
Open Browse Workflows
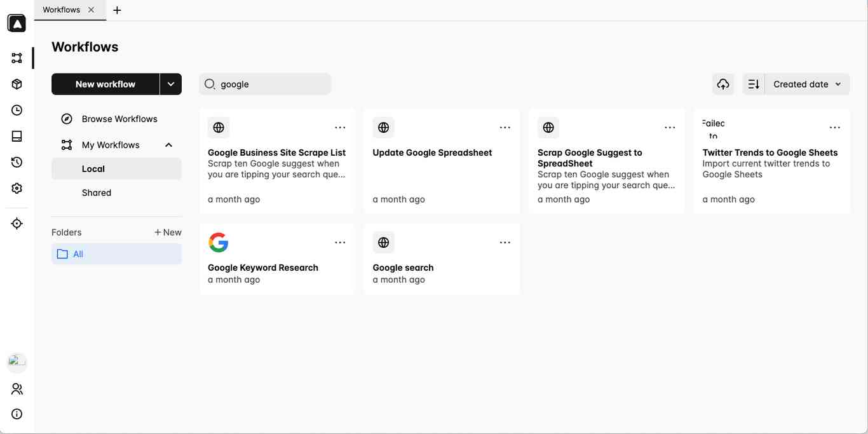119,119
